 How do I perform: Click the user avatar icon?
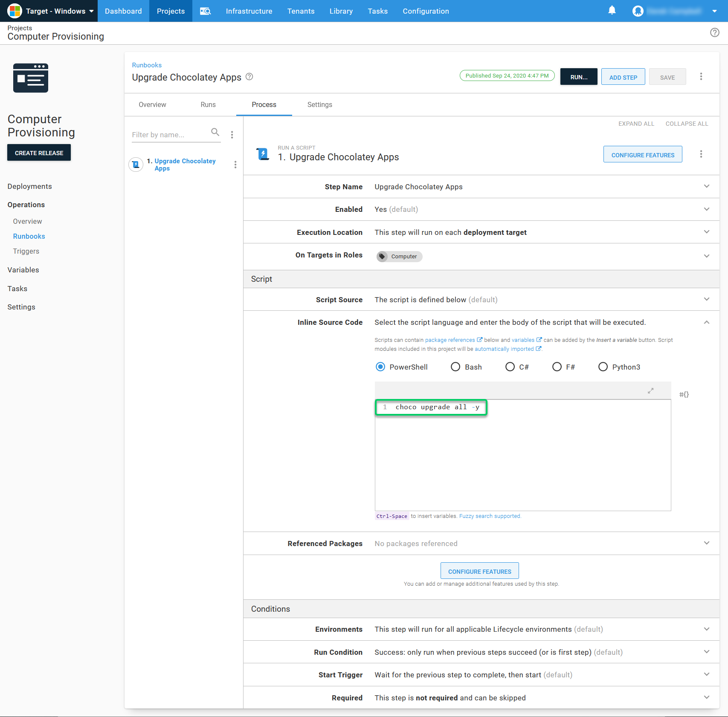638,11
